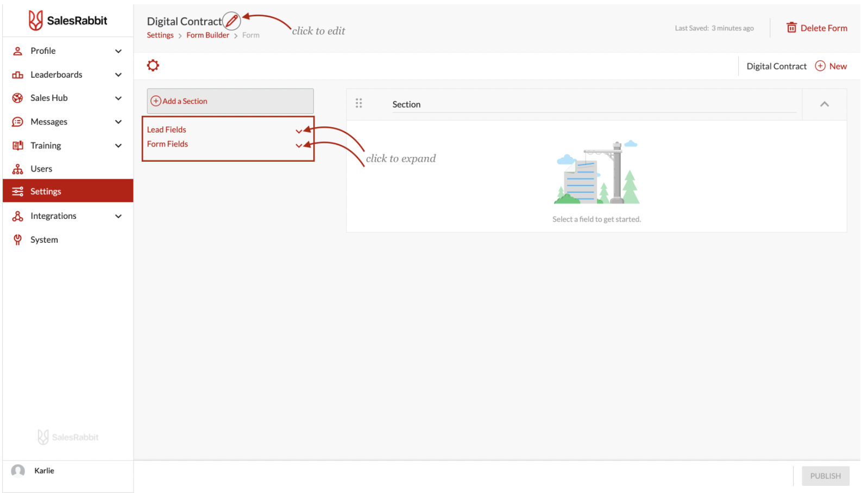The image size is (868, 493).
Task: Select Settings in the sidebar
Action: [x=46, y=191]
